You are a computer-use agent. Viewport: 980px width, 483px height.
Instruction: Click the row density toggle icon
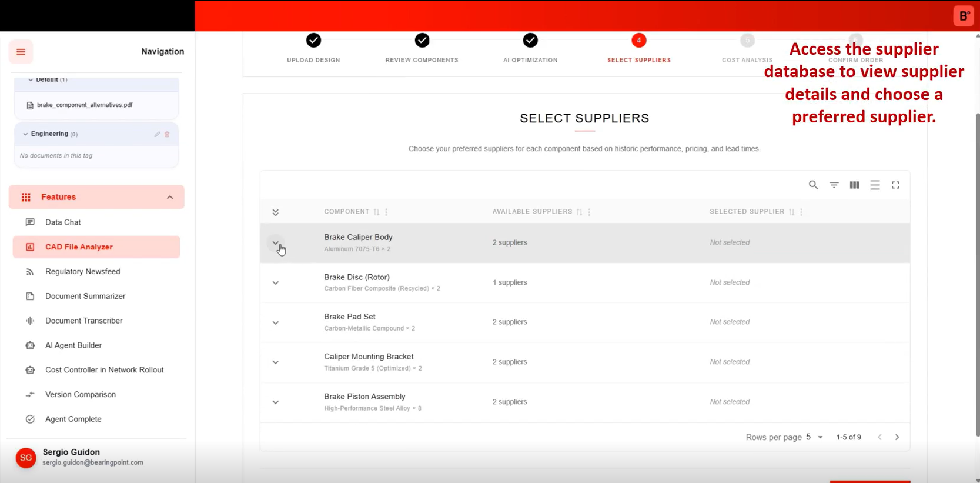point(875,185)
